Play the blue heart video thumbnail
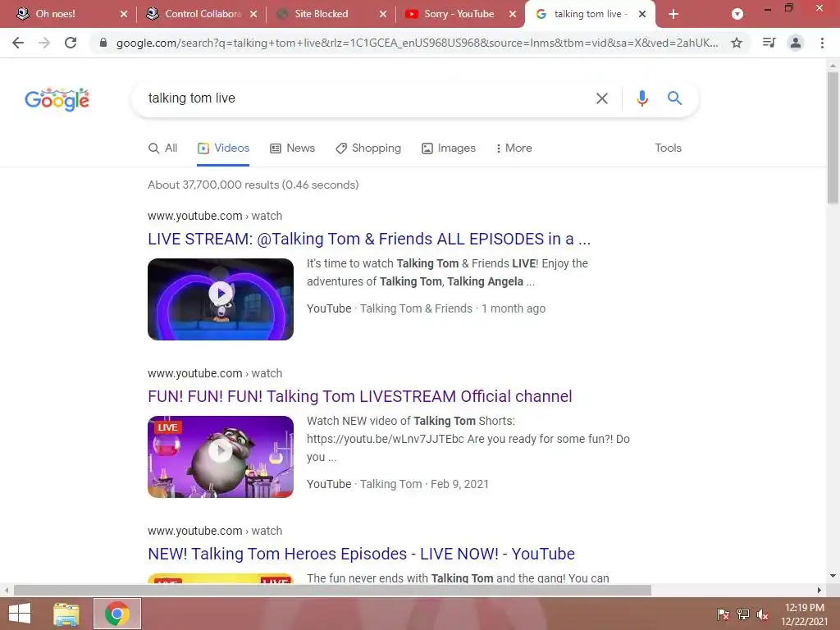 [x=221, y=299]
